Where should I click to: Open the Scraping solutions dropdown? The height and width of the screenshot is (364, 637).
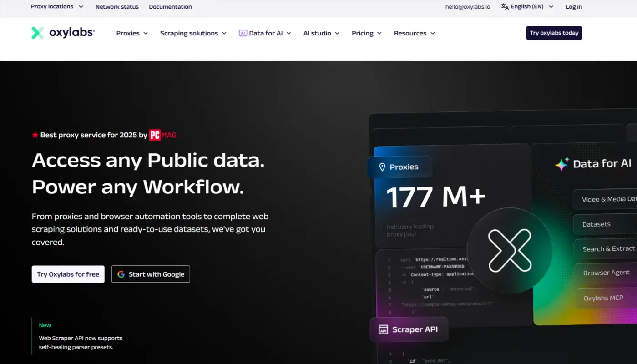click(x=189, y=33)
